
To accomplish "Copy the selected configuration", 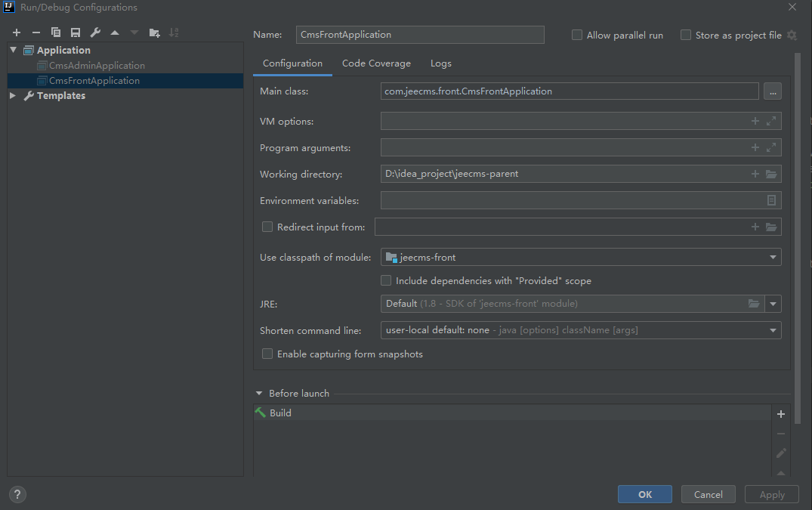I will click(56, 32).
